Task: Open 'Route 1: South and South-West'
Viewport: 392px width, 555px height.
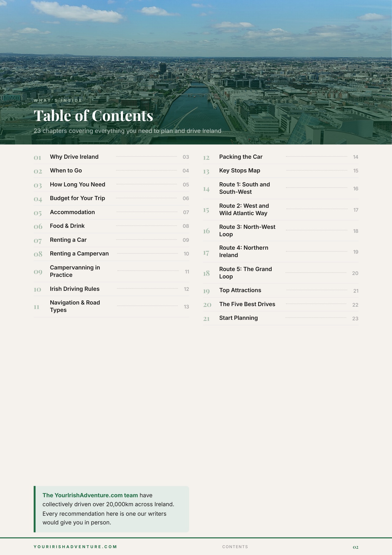Action: coord(281,188)
